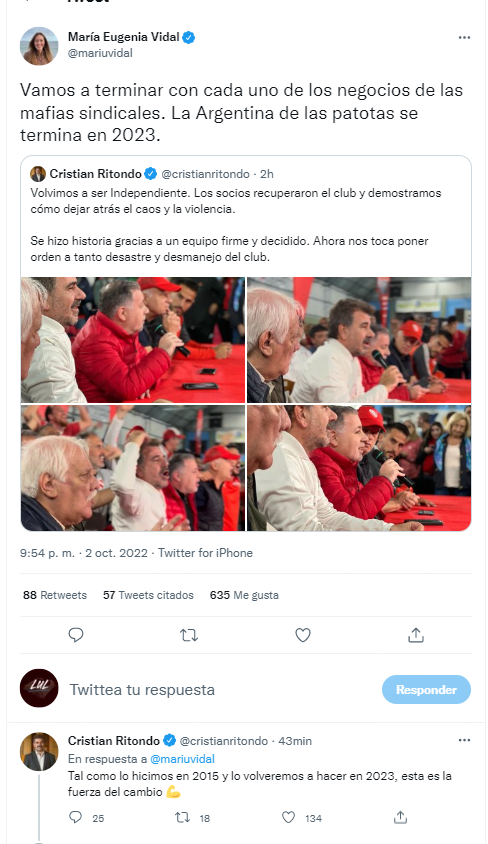Open the top-left photo in quoted tweet
Viewport: 488px width, 844px height.
pyautogui.click(x=133, y=340)
